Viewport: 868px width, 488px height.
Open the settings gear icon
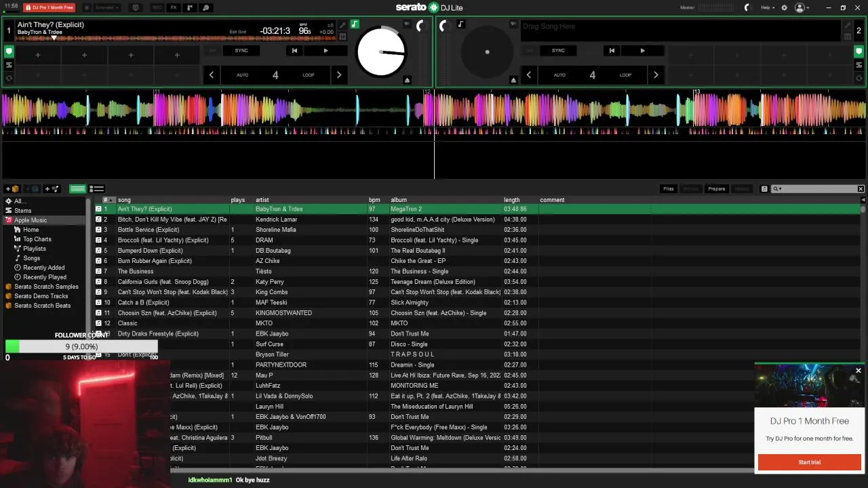[785, 7]
